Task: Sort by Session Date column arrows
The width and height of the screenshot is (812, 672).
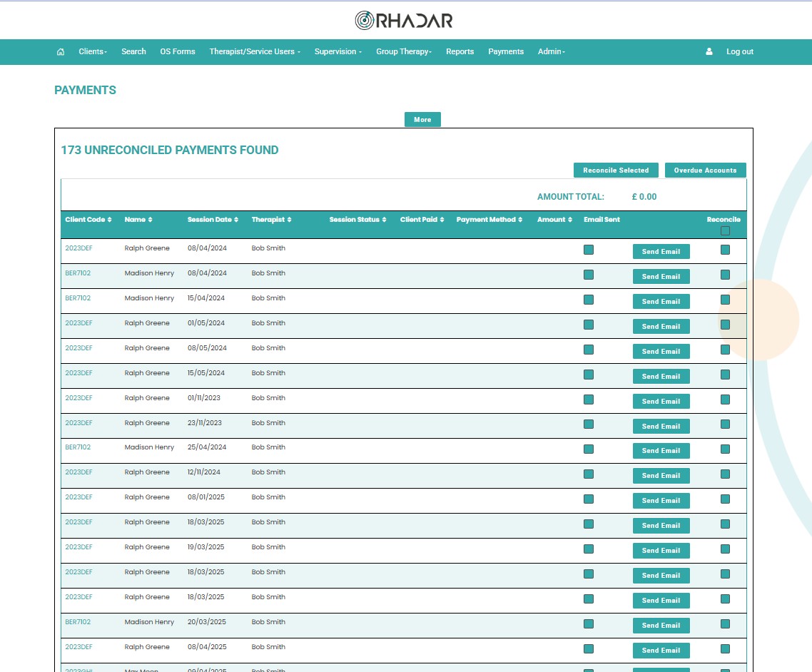Action: click(236, 220)
